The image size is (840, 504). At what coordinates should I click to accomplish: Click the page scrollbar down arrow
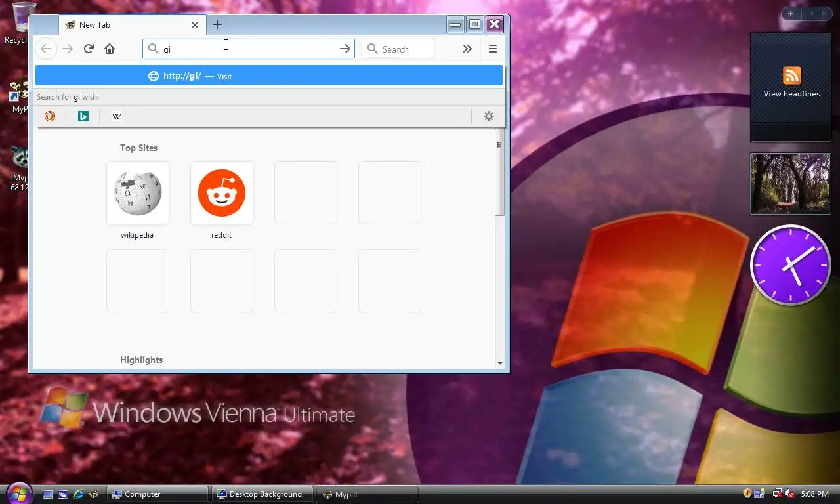click(x=499, y=363)
